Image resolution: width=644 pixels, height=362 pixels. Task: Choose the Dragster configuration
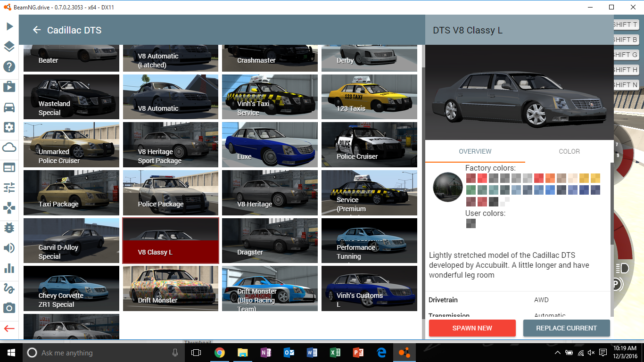click(x=270, y=240)
